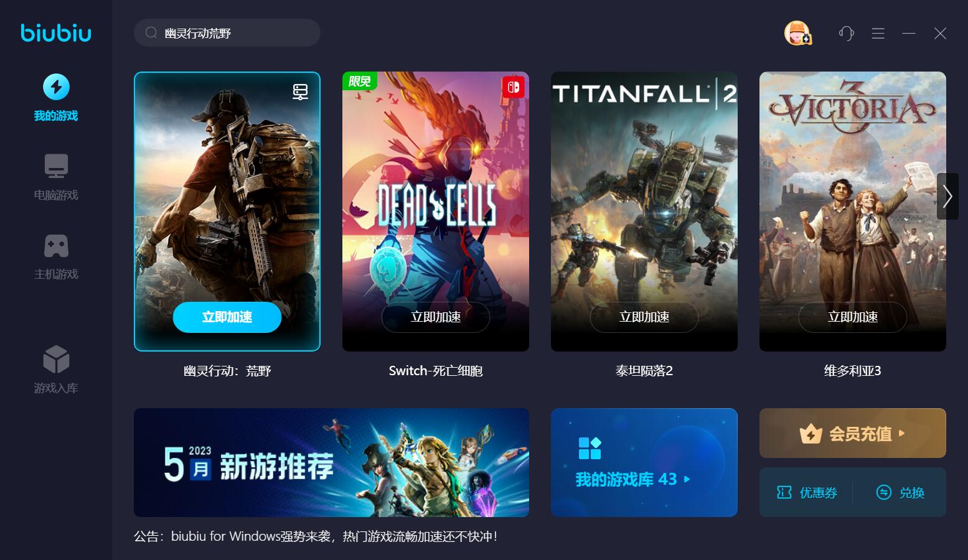Click the Switch logo badge on Dead Cells
The image size is (968, 560).
click(514, 87)
